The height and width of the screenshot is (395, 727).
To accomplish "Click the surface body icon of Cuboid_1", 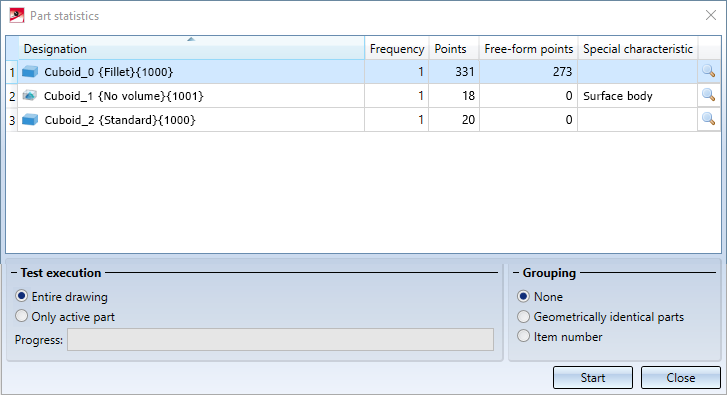I will click(30, 96).
